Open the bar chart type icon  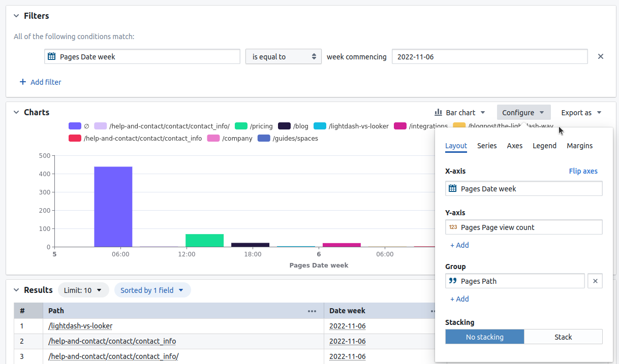(437, 113)
